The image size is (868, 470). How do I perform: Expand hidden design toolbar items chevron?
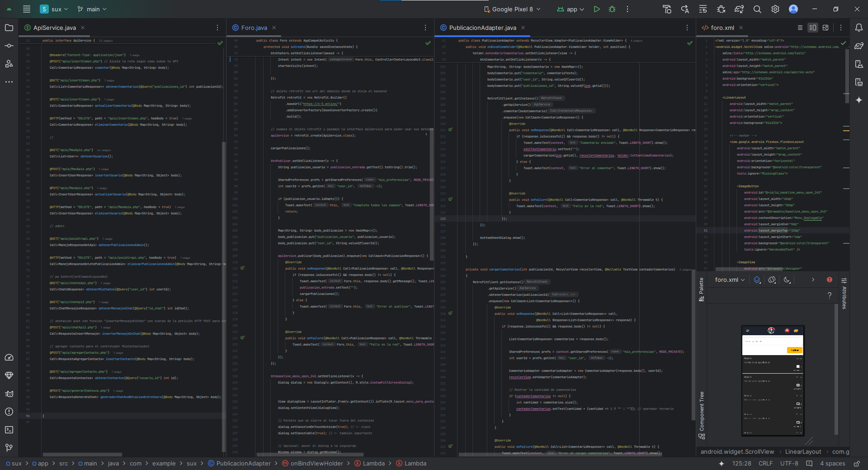tap(813, 280)
